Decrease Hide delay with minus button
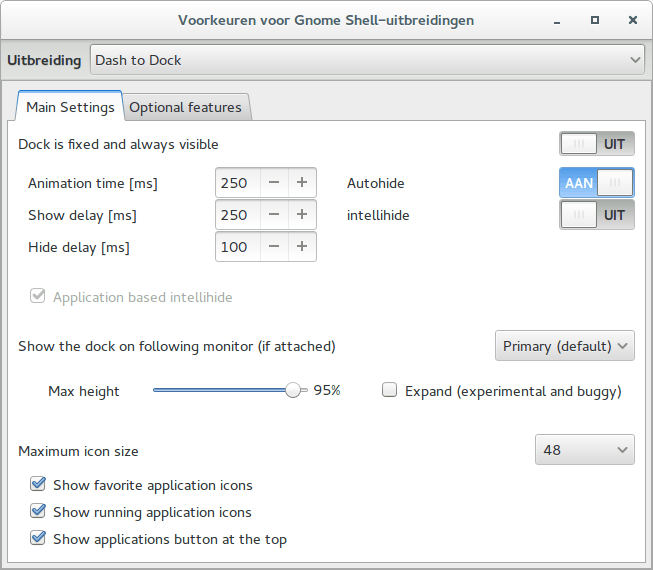The width and height of the screenshot is (653, 570). click(x=274, y=246)
